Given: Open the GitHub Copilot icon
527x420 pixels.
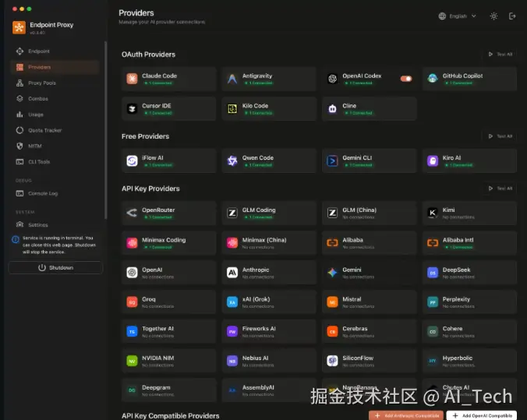Looking at the screenshot, I should coord(432,79).
